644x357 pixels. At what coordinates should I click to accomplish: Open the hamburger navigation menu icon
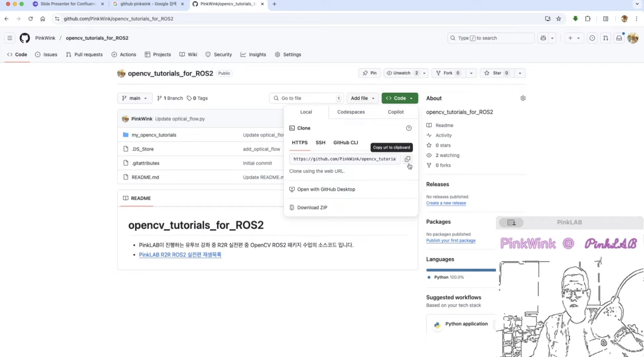coord(10,38)
